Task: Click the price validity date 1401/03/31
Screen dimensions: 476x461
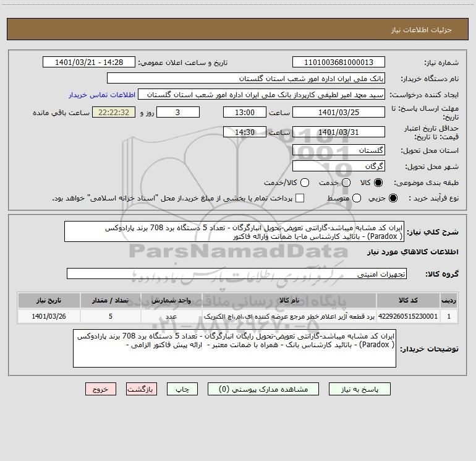Action: coord(339,132)
